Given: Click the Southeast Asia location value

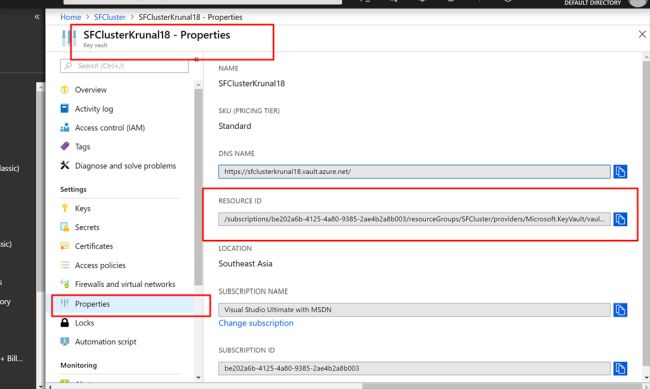Looking at the screenshot, I should pos(245,264).
